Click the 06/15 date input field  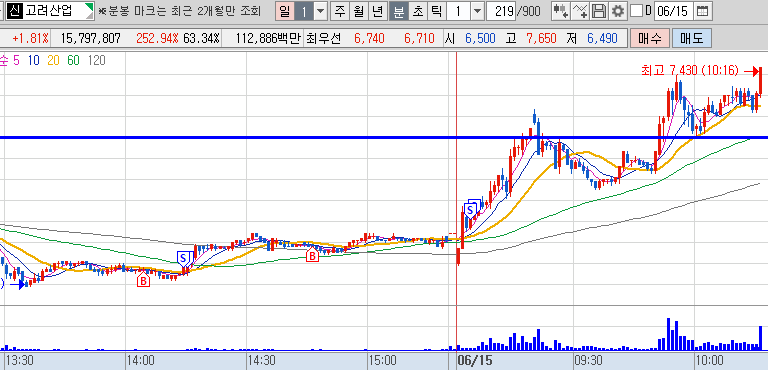[x=672, y=11]
